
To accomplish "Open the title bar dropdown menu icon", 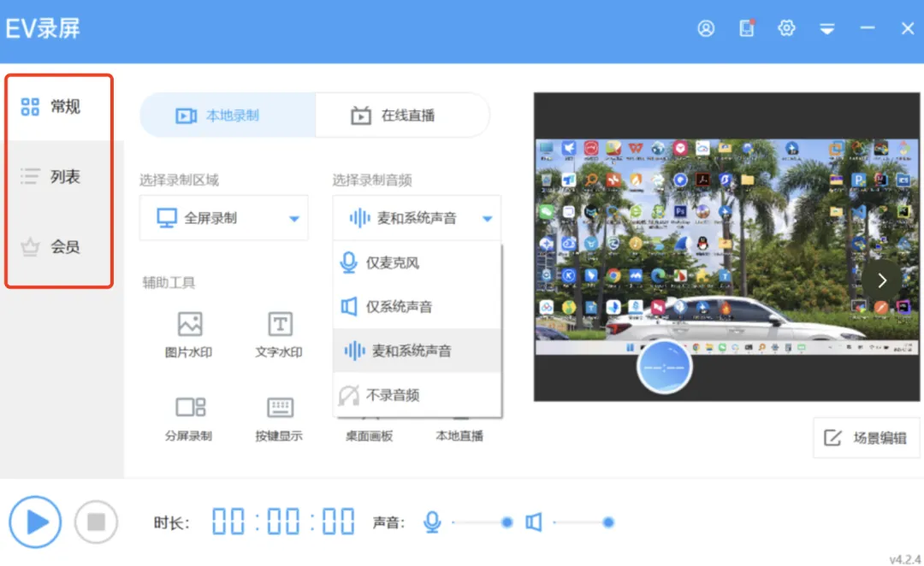I will 826,29.
